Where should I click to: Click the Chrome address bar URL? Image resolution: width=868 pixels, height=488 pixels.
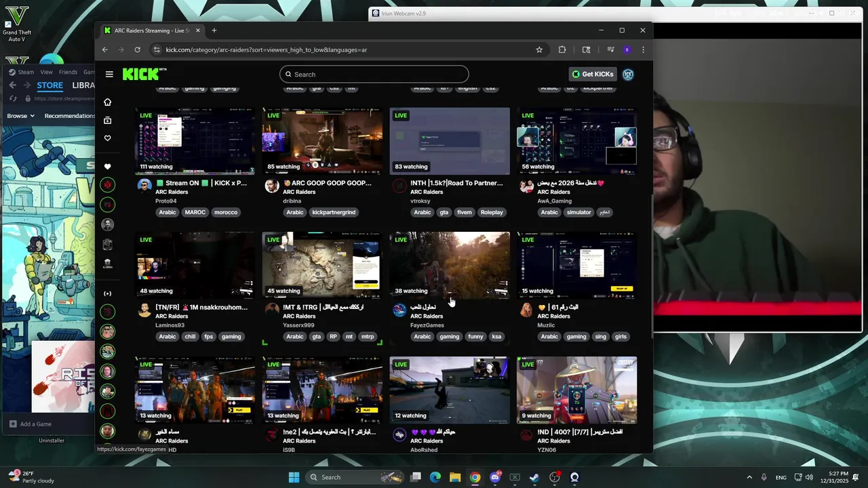click(x=267, y=49)
